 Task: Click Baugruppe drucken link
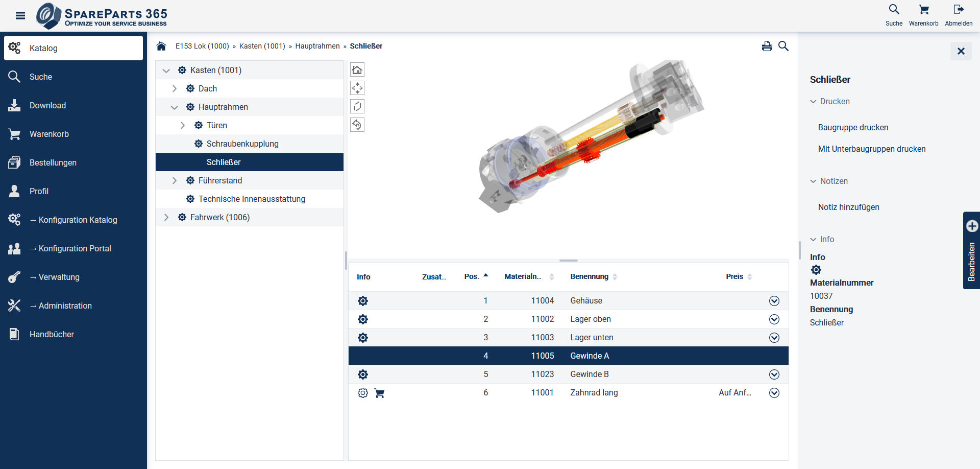853,128
